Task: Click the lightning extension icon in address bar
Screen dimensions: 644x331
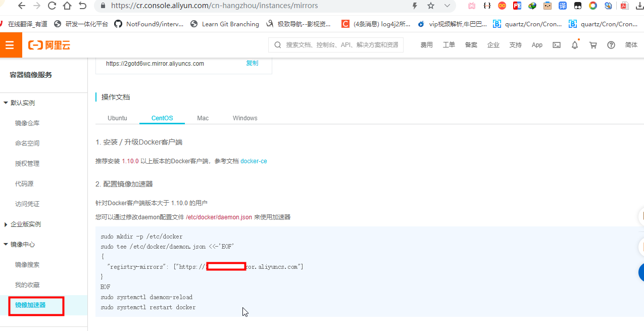Action: click(415, 6)
